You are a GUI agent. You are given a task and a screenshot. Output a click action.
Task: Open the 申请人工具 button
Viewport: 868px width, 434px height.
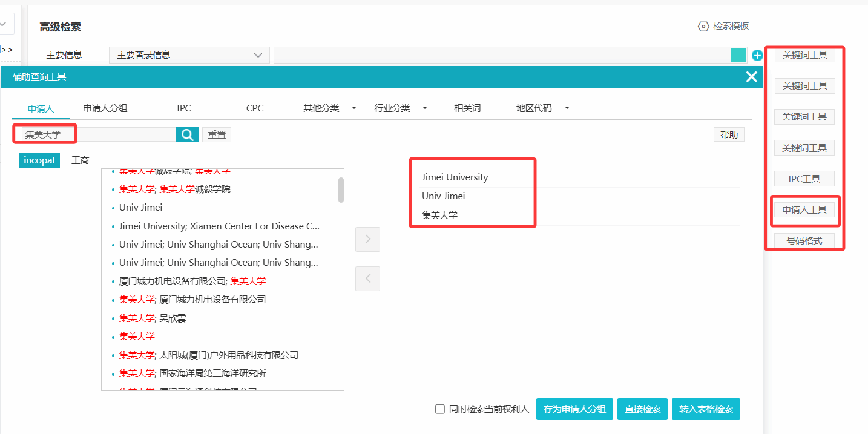[804, 210]
